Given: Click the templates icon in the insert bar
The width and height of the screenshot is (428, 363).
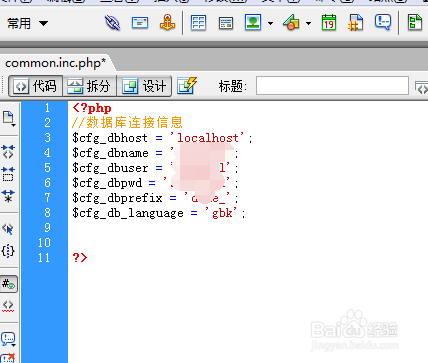Looking at the screenshot, I should [x=415, y=23].
